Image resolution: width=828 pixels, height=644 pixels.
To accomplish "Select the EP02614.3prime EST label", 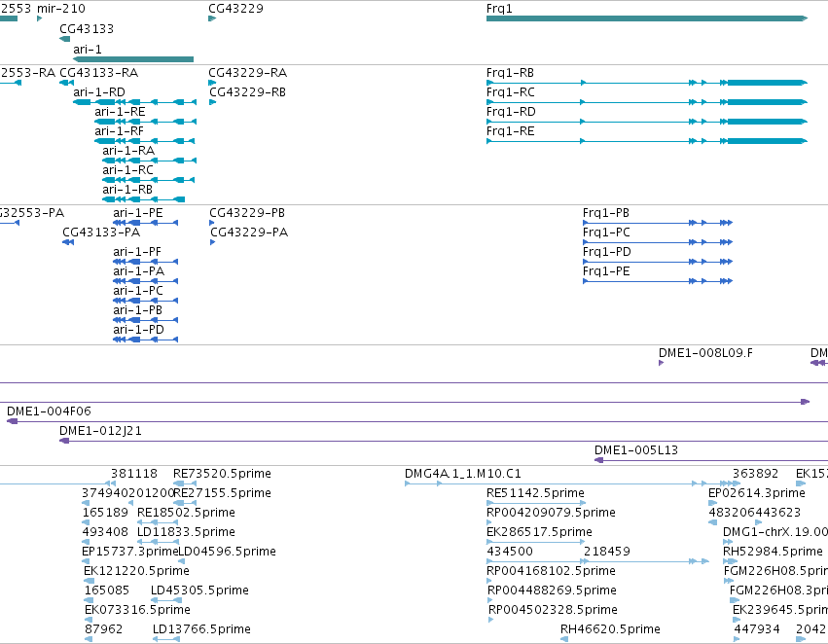I will click(x=757, y=493).
